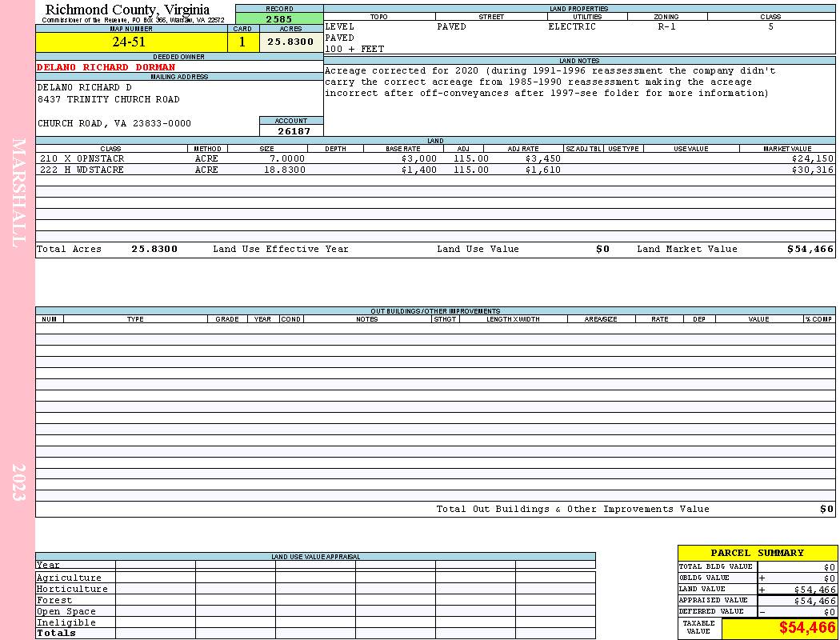Select the MARSHALL district side label
Image resolution: width=840 pixels, height=640 pixels.
18,193
